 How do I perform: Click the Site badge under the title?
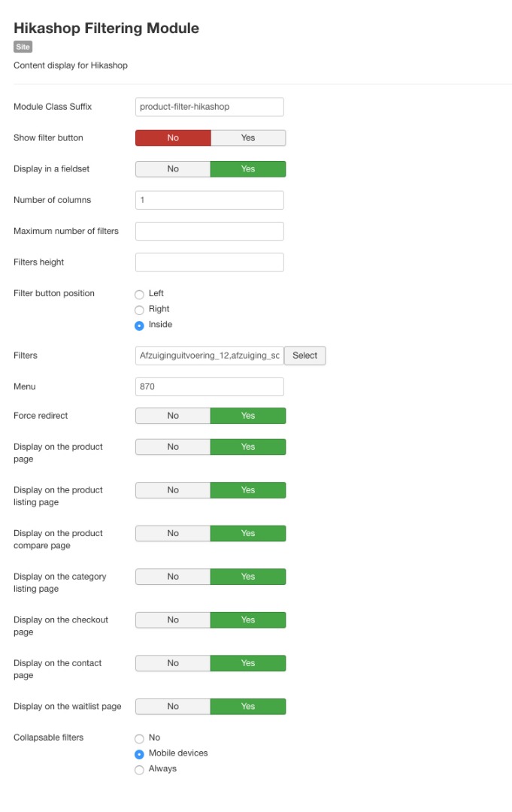click(x=23, y=47)
